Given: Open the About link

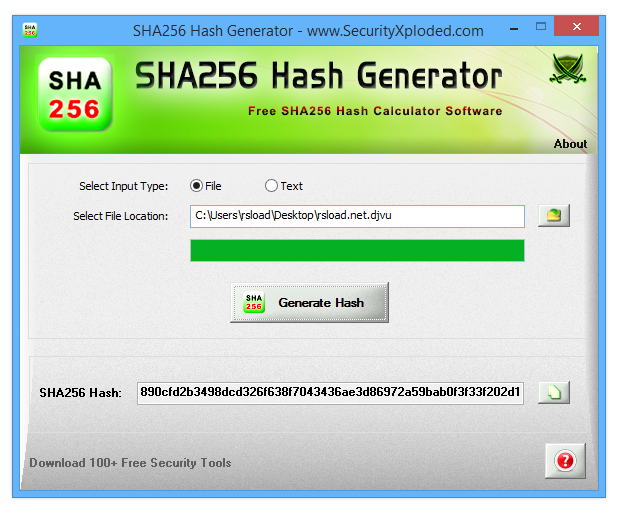Looking at the screenshot, I should tap(570, 144).
